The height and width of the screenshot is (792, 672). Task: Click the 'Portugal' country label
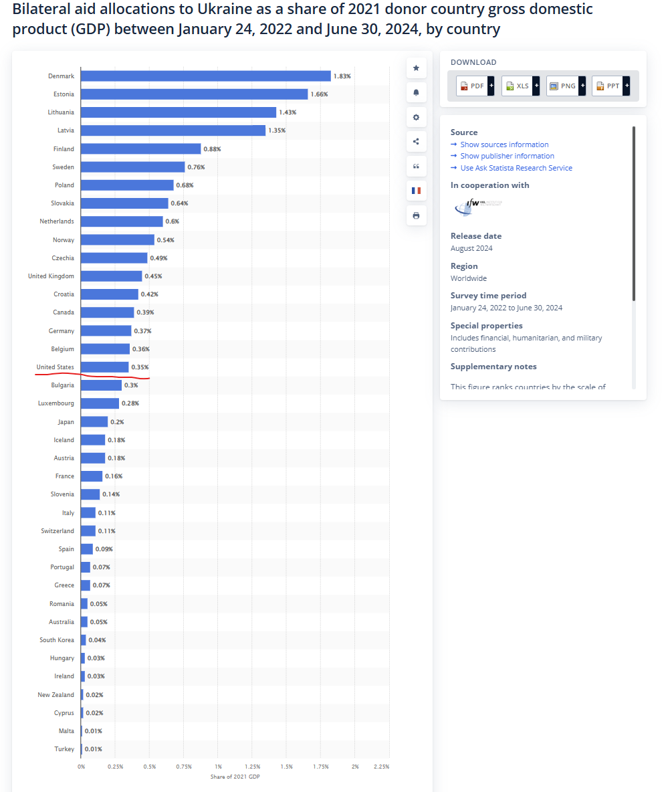coord(62,567)
